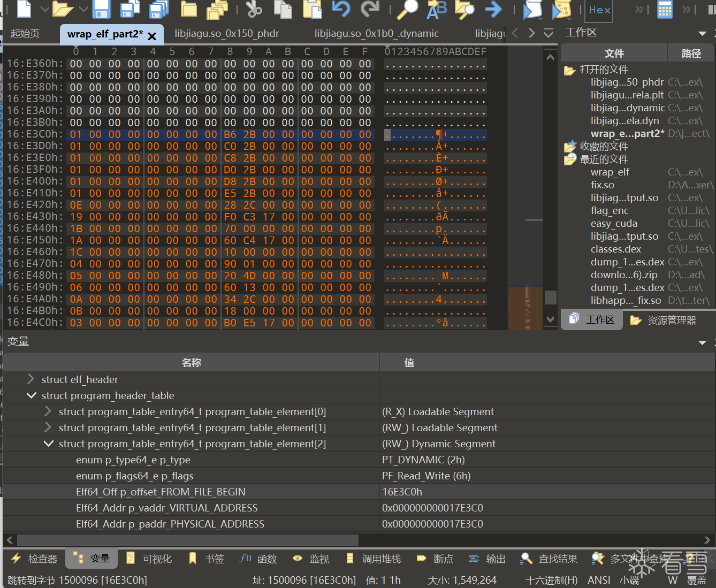Click the Save file icon
The image size is (716, 588).
101,9
